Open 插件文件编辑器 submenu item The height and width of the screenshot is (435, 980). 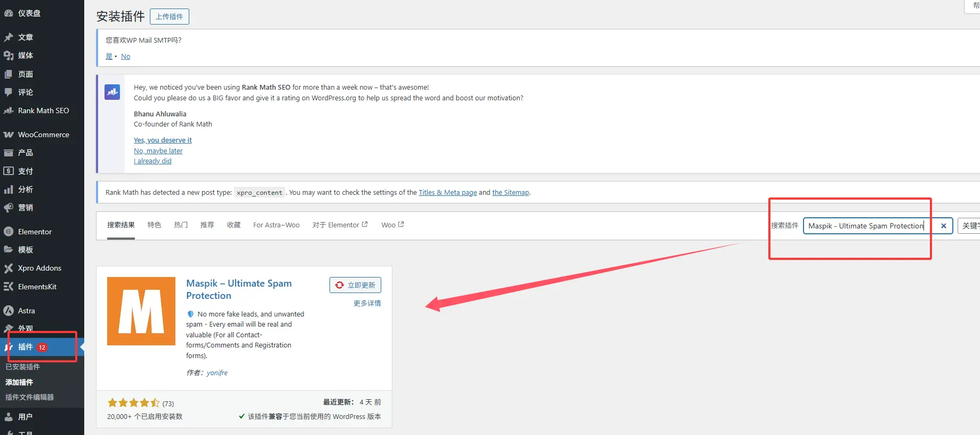coord(29,397)
